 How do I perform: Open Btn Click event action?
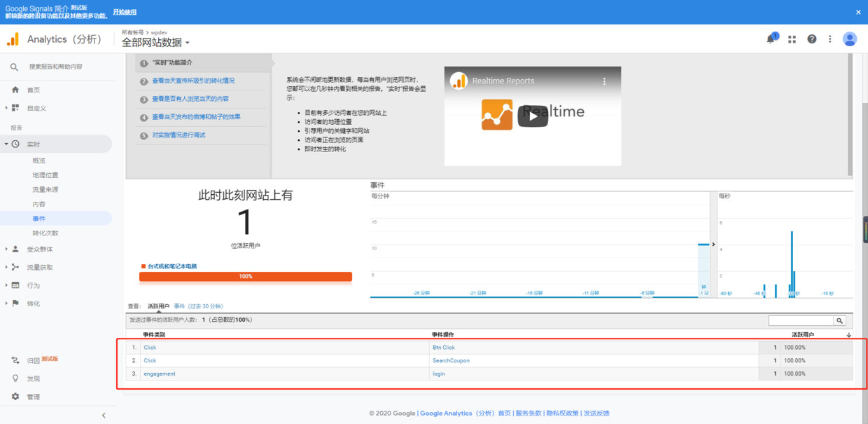click(x=444, y=348)
